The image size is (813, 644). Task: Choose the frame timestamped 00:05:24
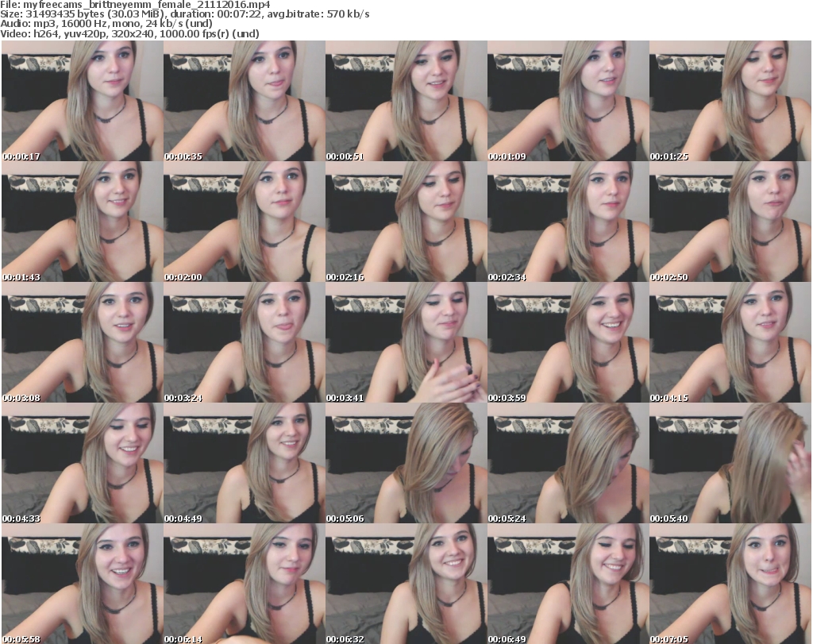coord(568,463)
